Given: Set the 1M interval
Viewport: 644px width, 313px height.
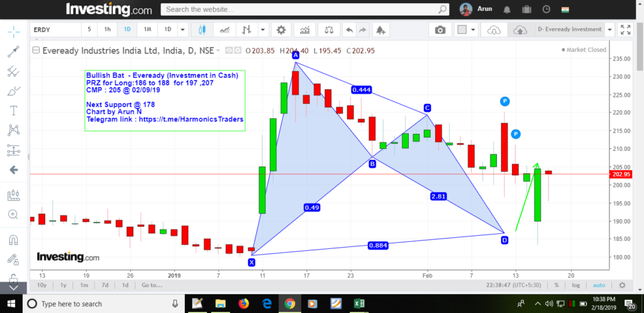Looking at the screenshot, I should click(x=147, y=30).
